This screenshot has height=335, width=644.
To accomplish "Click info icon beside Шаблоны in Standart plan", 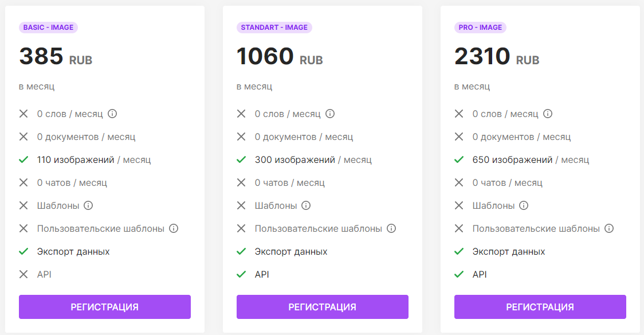I will [307, 205].
